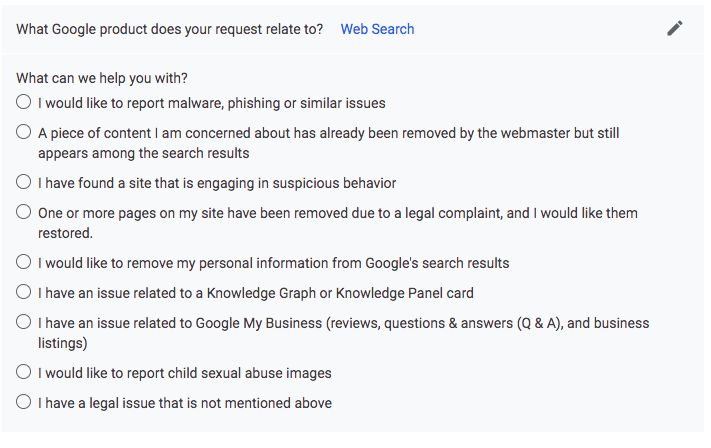Click the pencil edit icon
Screen dimensions: 711x448
pos(674,28)
